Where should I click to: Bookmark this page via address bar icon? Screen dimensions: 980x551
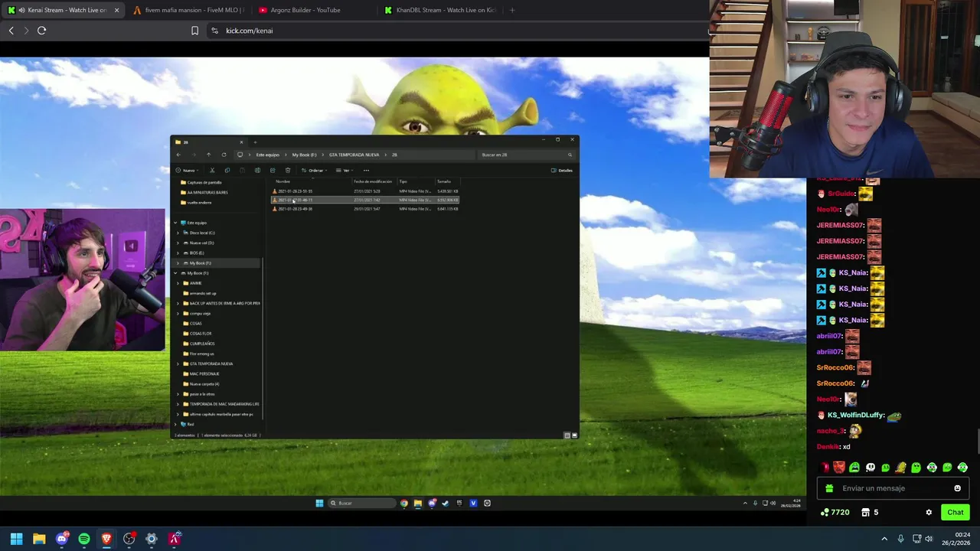(x=194, y=31)
